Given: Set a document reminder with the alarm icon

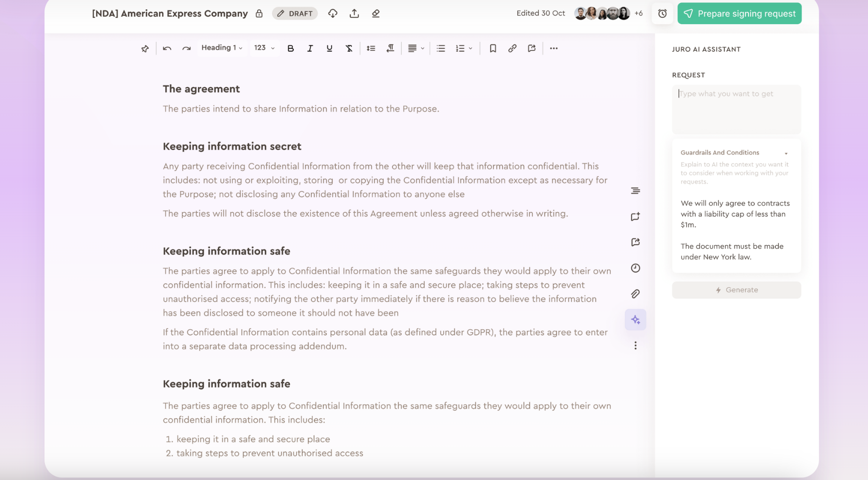Looking at the screenshot, I should (x=662, y=13).
